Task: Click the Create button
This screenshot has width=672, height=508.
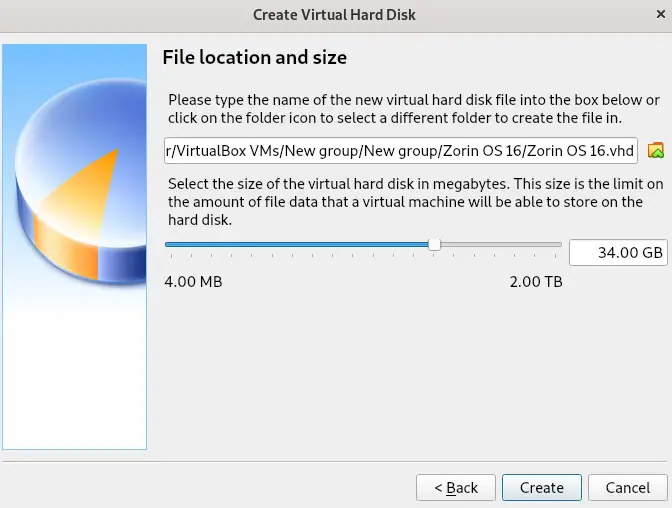Action: pyautogui.click(x=542, y=487)
